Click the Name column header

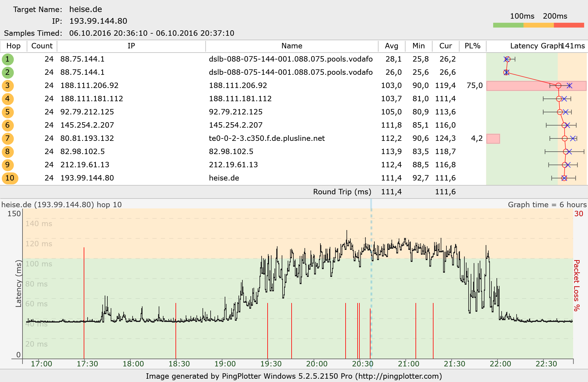292,46
